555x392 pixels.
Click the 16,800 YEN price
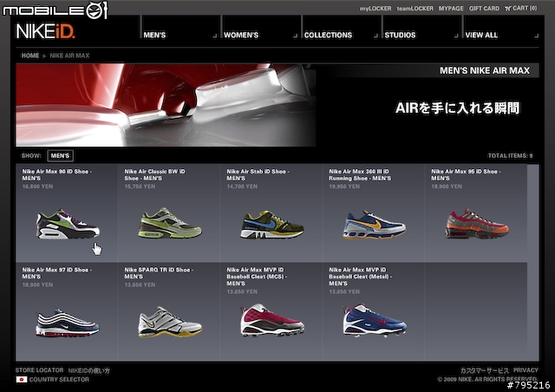pyautogui.click(x=37, y=186)
